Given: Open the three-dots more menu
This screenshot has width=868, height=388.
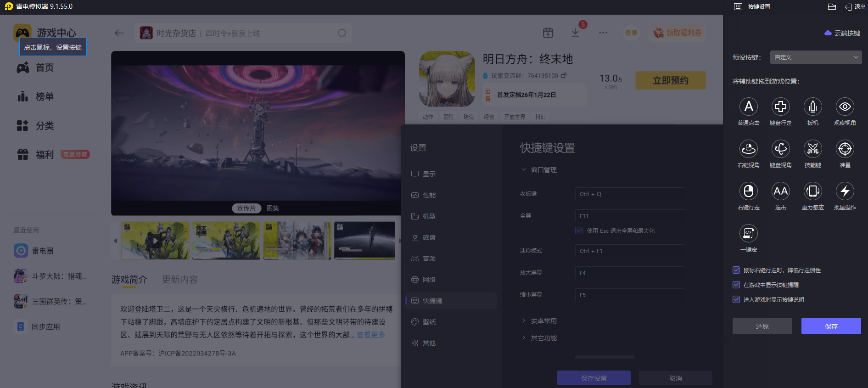Looking at the screenshot, I should coord(603,33).
